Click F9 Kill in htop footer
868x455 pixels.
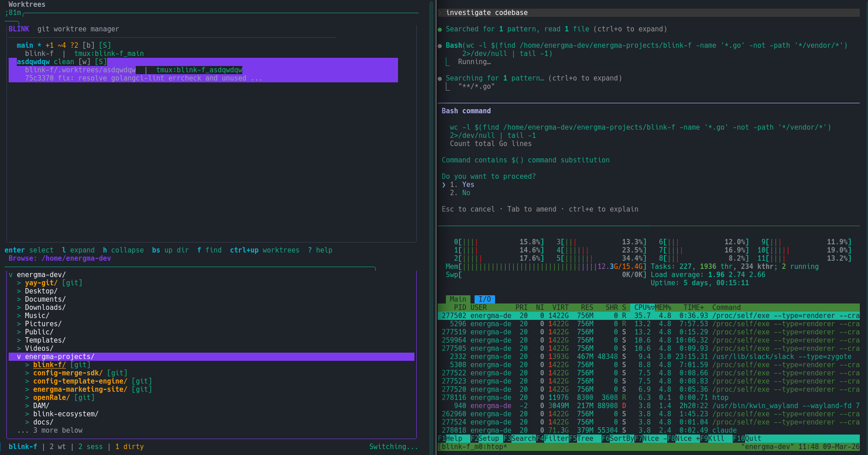click(716, 439)
